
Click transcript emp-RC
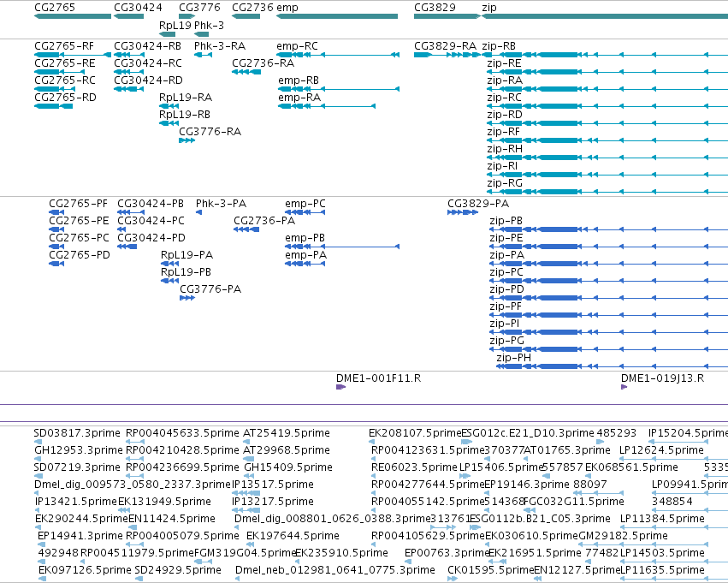pyautogui.click(x=297, y=46)
